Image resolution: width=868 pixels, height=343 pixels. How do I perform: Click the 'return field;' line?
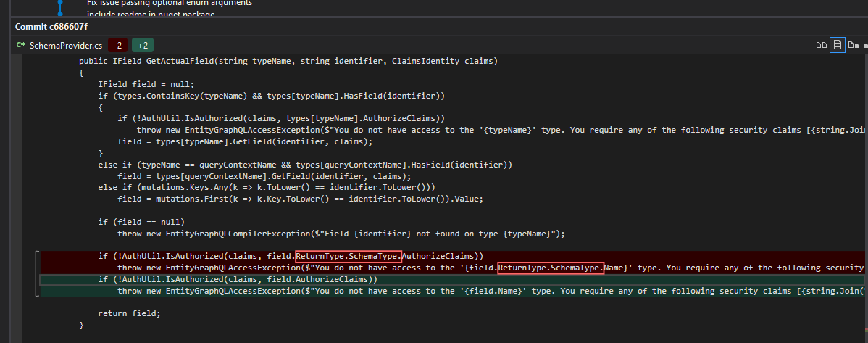coord(130,313)
